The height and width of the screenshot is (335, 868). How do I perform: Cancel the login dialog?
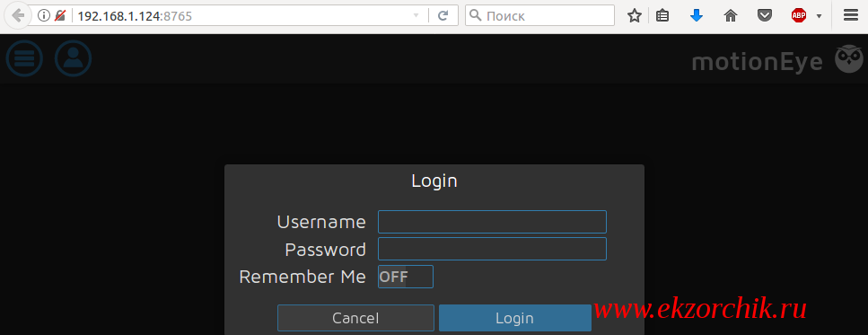pos(355,318)
